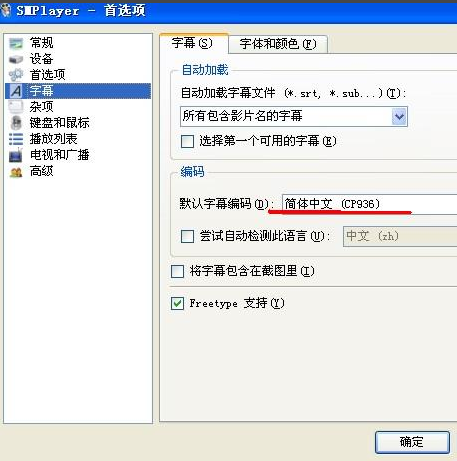
Task: Open 默认字幕编码 简体中文 (CP936) combo box
Action: [369, 204]
